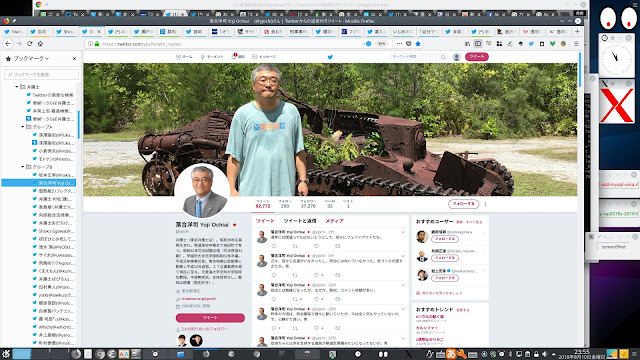Click the Twitter bird logo in the page header
Viewport: 640px width, 360px height.
tap(330, 57)
